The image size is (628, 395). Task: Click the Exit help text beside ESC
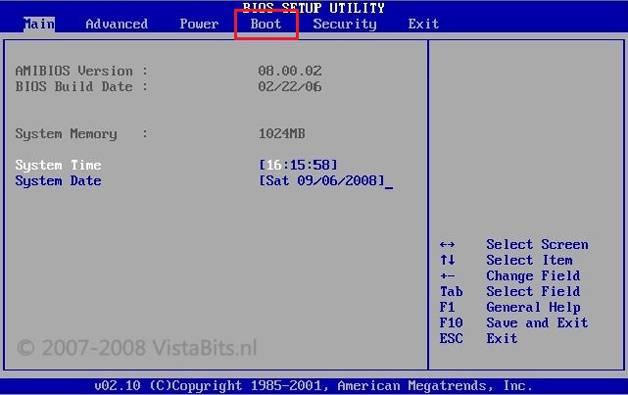click(x=502, y=339)
